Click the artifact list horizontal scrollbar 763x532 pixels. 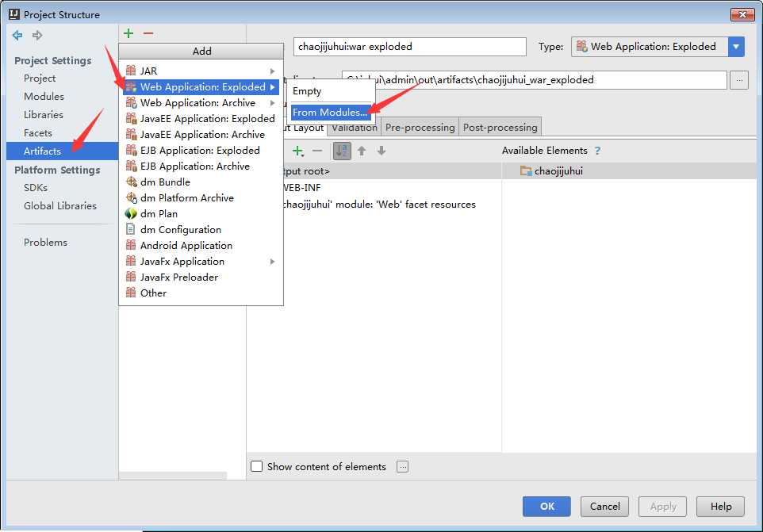coord(173,475)
